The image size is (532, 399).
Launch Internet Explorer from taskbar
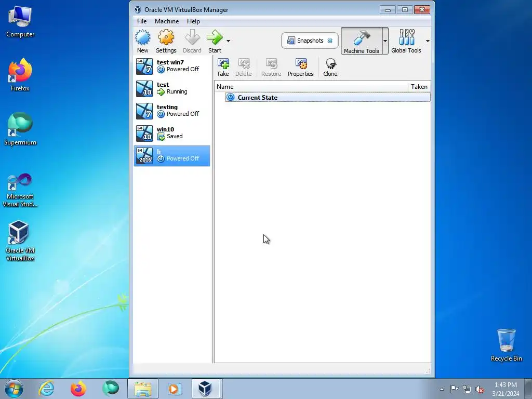(x=46, y=389)
